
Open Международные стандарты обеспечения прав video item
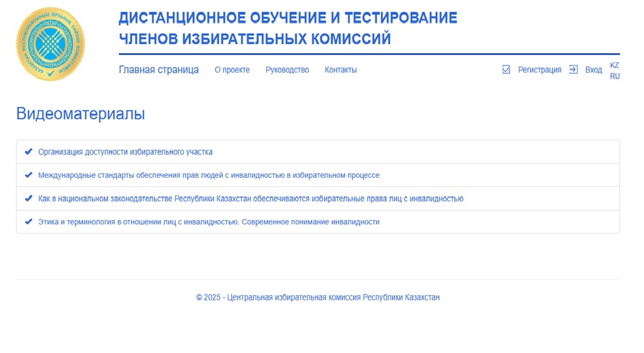click(208, 175)
